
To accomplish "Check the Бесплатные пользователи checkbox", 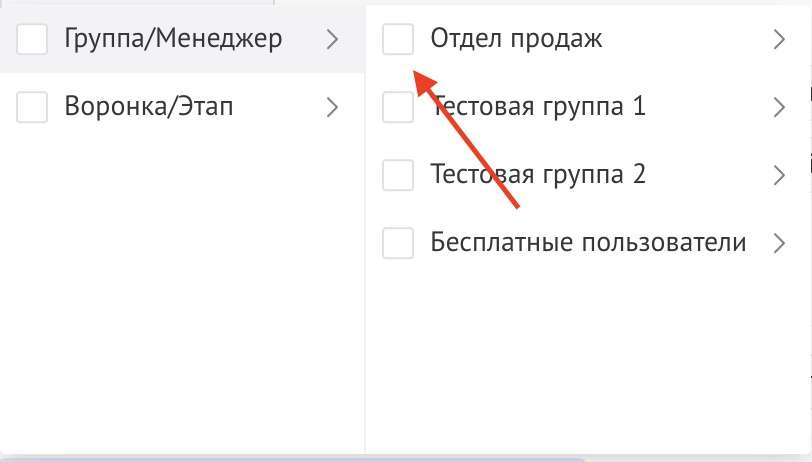I will (x=399, y=243).
